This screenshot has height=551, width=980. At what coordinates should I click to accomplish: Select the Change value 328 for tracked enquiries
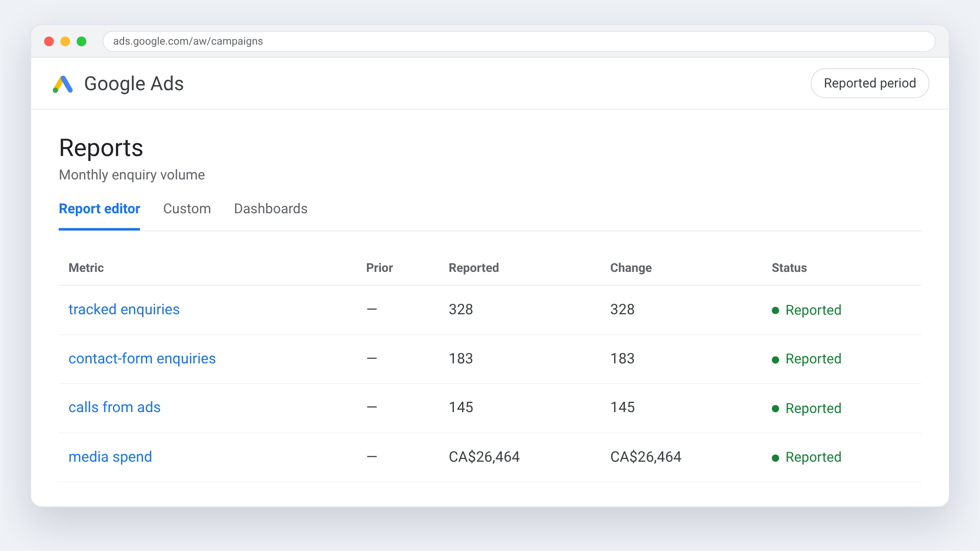pyautogui.click(x=622, y=309)
